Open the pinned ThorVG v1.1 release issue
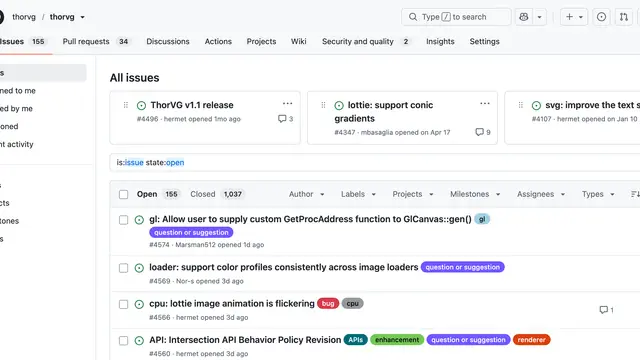 192,105
